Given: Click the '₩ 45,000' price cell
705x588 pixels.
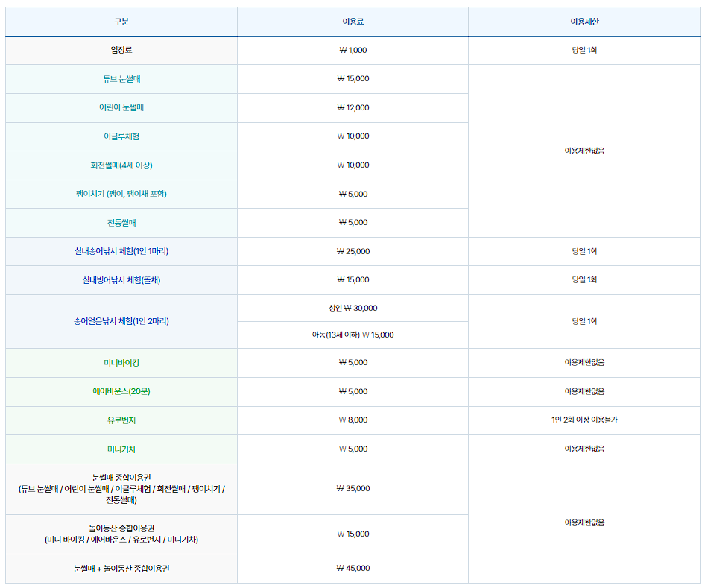Looking at the screenshot, I should pyautogui.click(x=353, y=568).
